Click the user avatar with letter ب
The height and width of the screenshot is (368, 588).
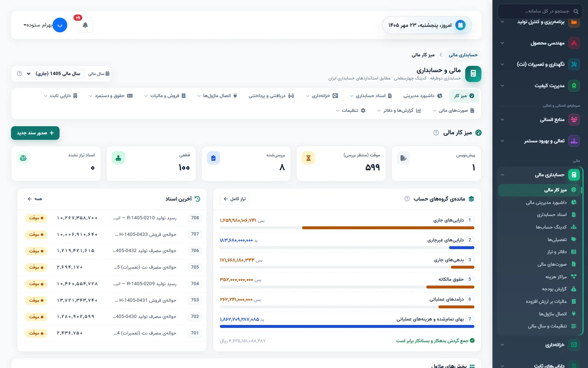pos(60,25)
